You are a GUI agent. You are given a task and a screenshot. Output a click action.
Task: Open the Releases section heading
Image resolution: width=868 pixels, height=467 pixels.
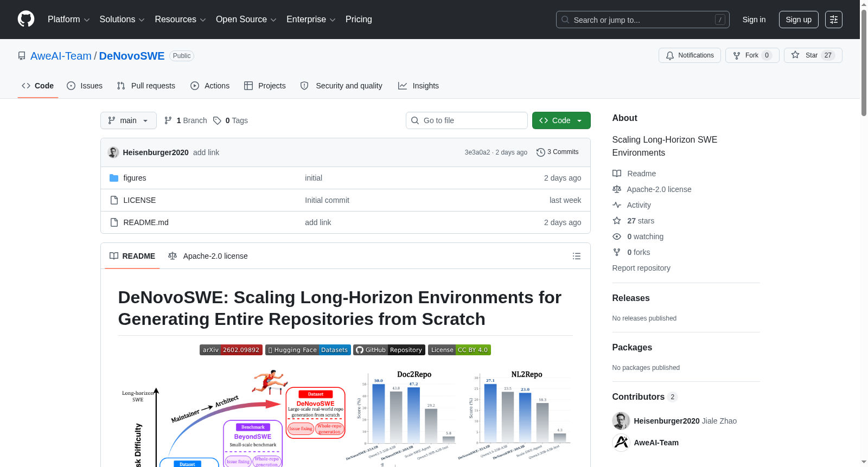(x=631, y=298)
